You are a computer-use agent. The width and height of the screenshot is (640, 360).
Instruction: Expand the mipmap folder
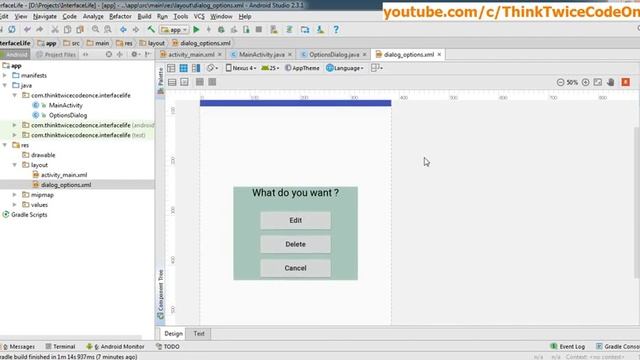(15, 195)
